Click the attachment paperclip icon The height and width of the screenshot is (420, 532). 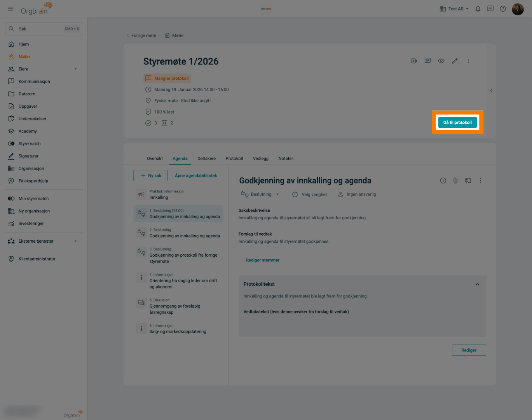[455, 181]
